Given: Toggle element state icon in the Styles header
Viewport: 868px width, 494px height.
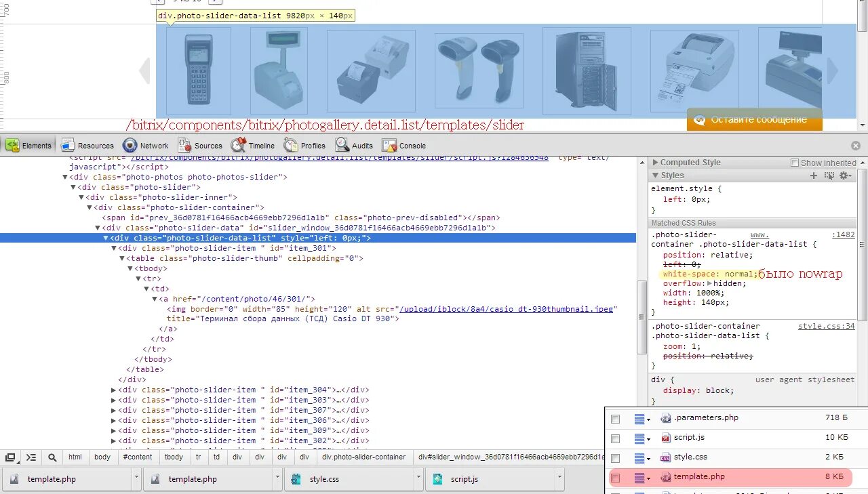Looking at the screenshot, I should tap(829, 176).
